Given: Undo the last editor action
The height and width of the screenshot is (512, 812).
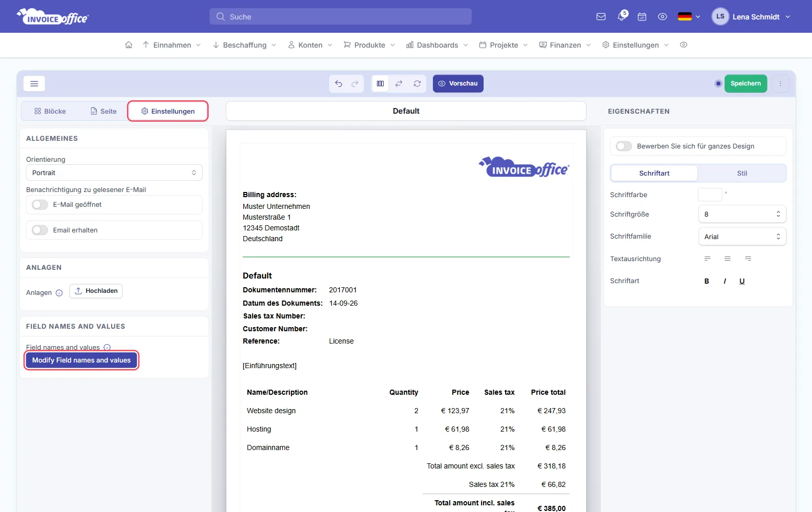Looking at the screenshot, I should [339, 83].
